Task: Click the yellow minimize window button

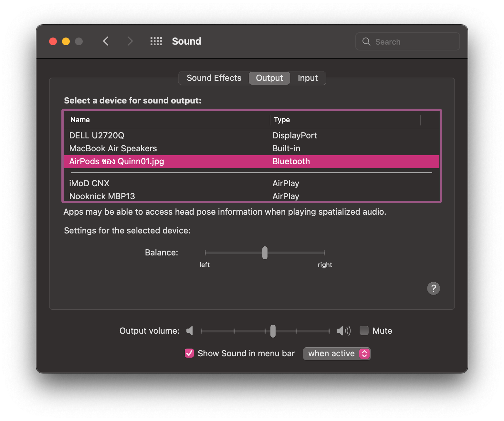Action: pyautogui.click(x=66, y=41)
